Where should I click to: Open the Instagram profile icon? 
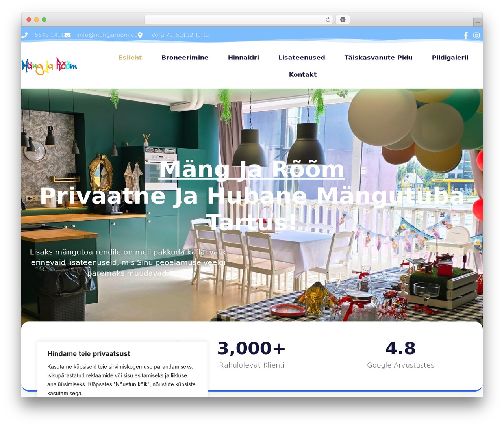coord(476,35)
